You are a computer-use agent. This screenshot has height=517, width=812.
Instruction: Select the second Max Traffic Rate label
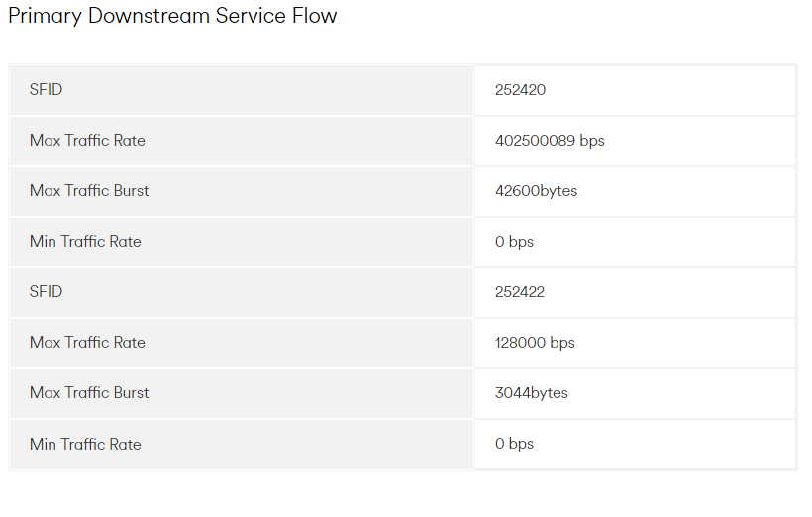(x=87, y=343)
